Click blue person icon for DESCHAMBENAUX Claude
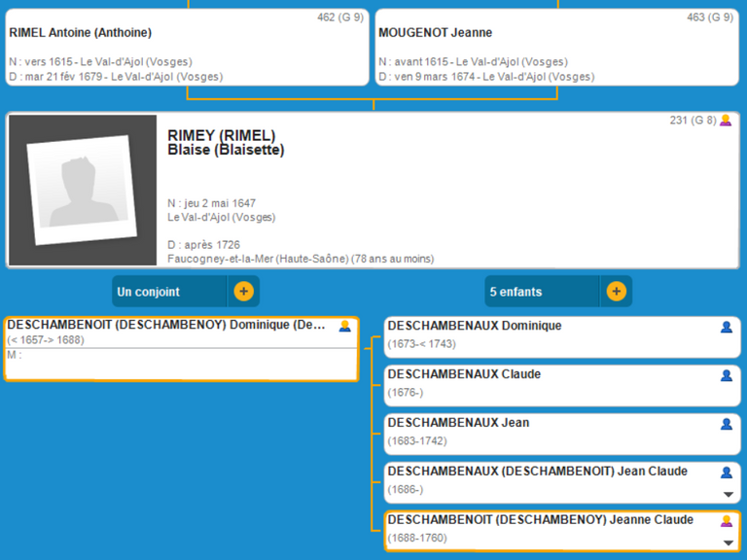This screenshot has width=747, height=560. pyautogui.click(x=726, y=376)
